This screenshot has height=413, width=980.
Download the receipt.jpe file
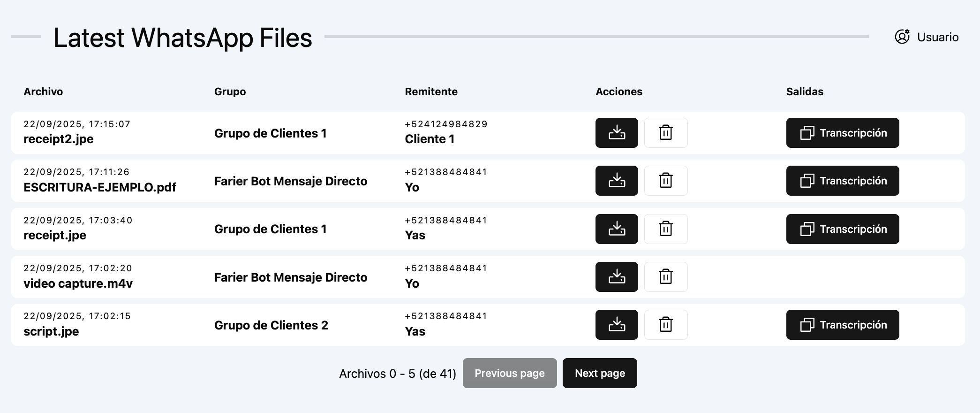[x=616, y=229]
